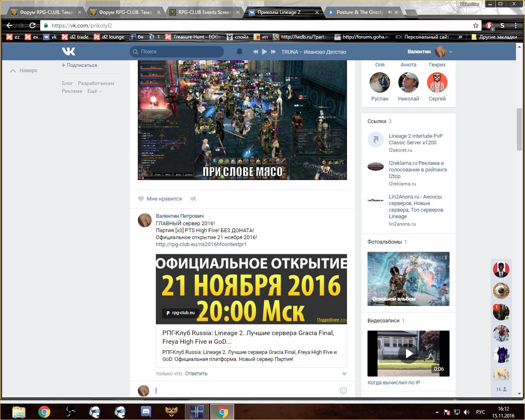Open the Валентин profile dropdown arrow
Viewport: 525px width, 420px height.
451,52
